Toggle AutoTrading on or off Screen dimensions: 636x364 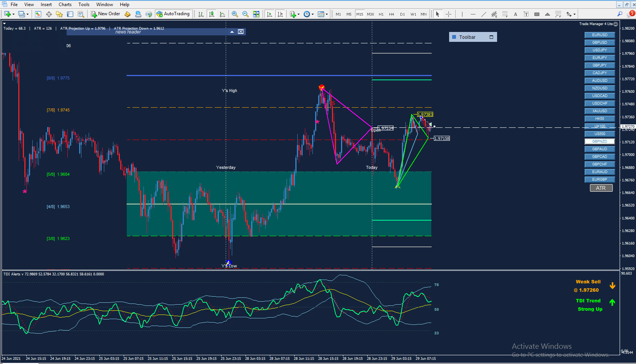[x=173, y=14]
